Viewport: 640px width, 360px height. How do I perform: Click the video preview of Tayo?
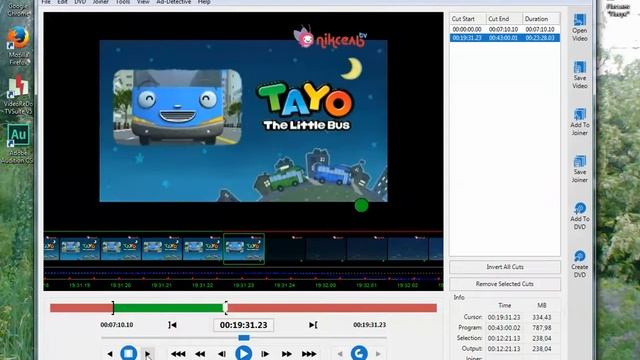coord(243,121)
